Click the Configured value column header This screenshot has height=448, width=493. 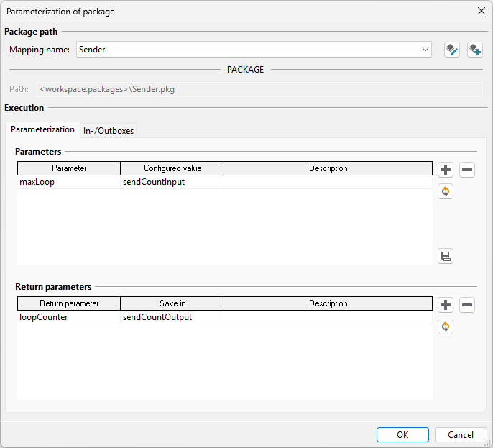(x=172, y=168)
